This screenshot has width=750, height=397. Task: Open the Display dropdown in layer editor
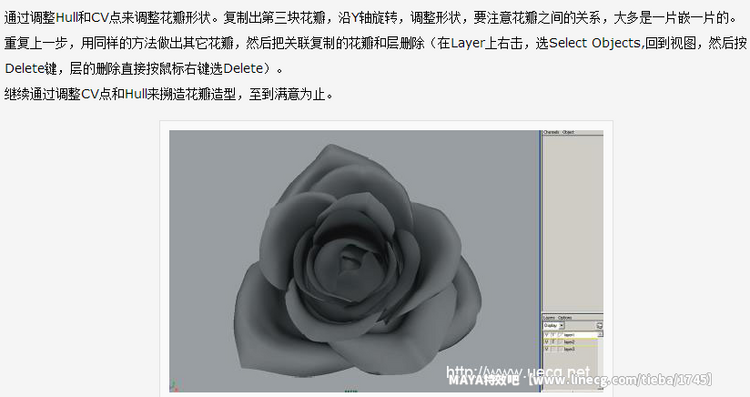point(554,325)
